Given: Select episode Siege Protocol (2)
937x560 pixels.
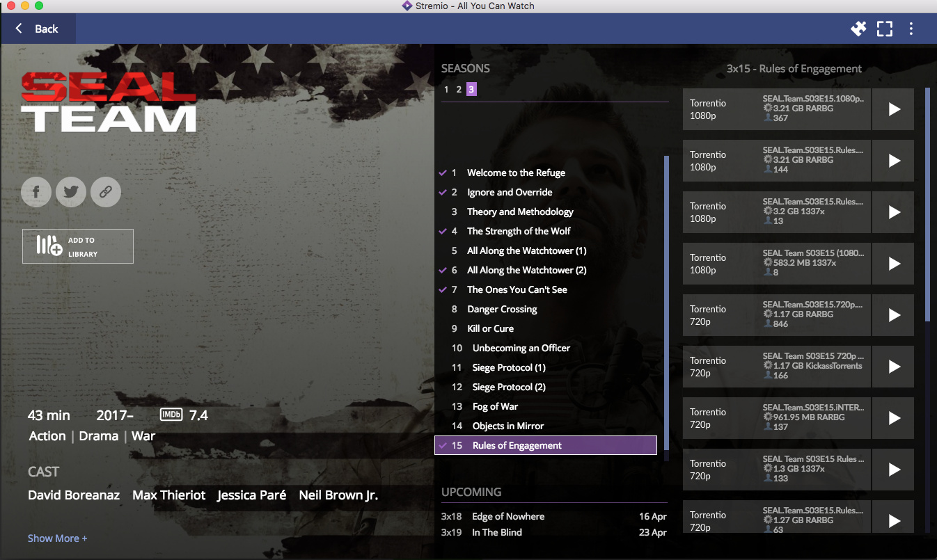Looking at the screenshot, I should 546,387.
